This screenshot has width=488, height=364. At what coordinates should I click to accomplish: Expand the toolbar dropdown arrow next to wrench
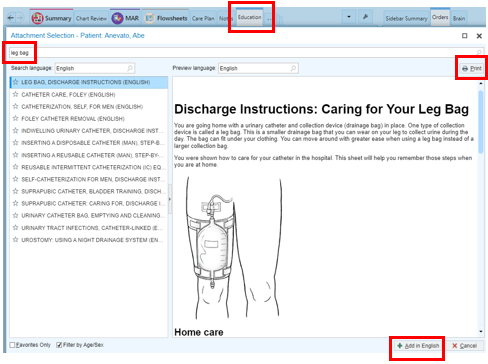(x=349, y=17)
